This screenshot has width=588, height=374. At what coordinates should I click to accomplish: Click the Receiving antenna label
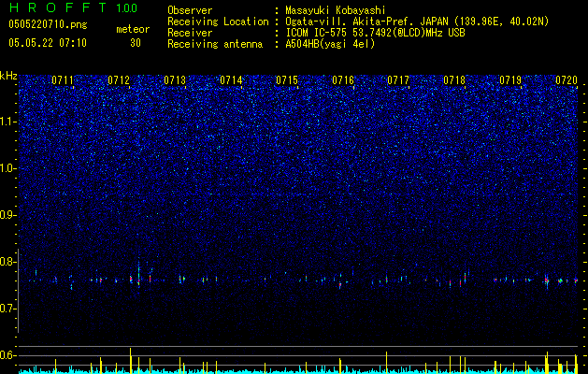(x=215, y=44)
